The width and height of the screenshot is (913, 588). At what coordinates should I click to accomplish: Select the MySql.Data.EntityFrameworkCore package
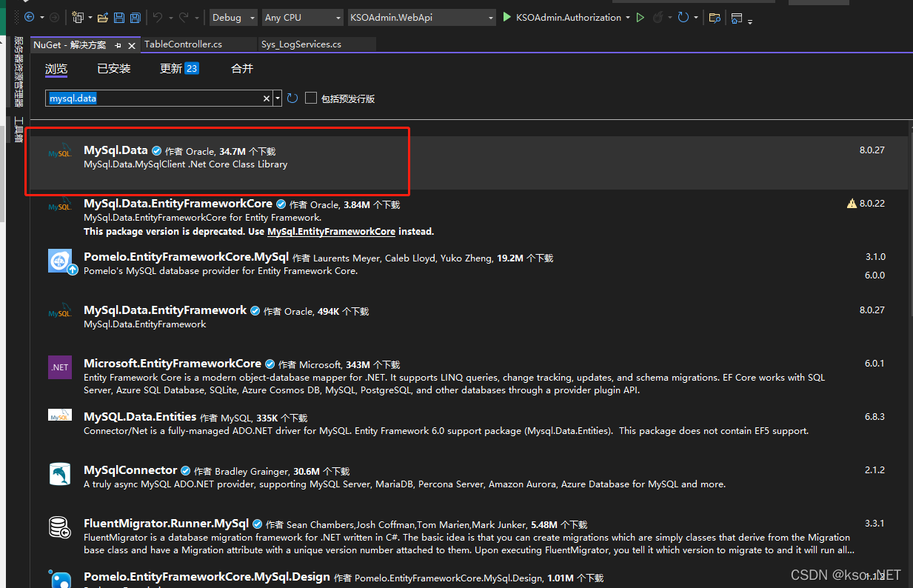[x=468, y=216]
